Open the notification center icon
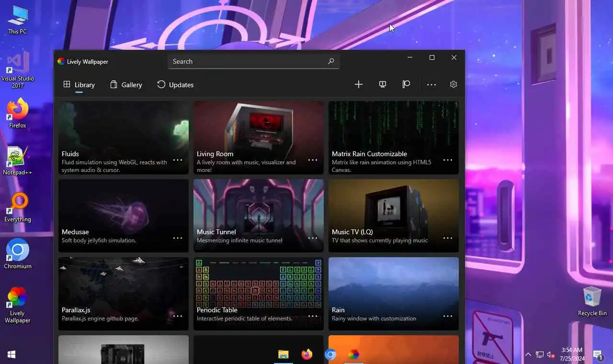This screenshot has height=364, width=613. pos(598,354)
